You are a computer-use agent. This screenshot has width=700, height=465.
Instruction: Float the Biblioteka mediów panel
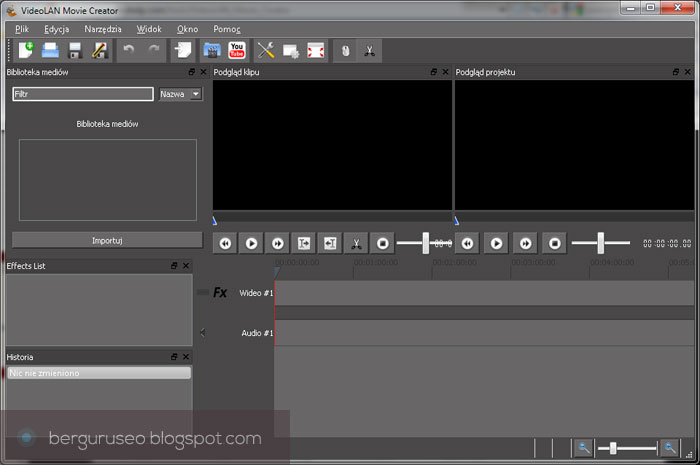[x=192, y=72]
